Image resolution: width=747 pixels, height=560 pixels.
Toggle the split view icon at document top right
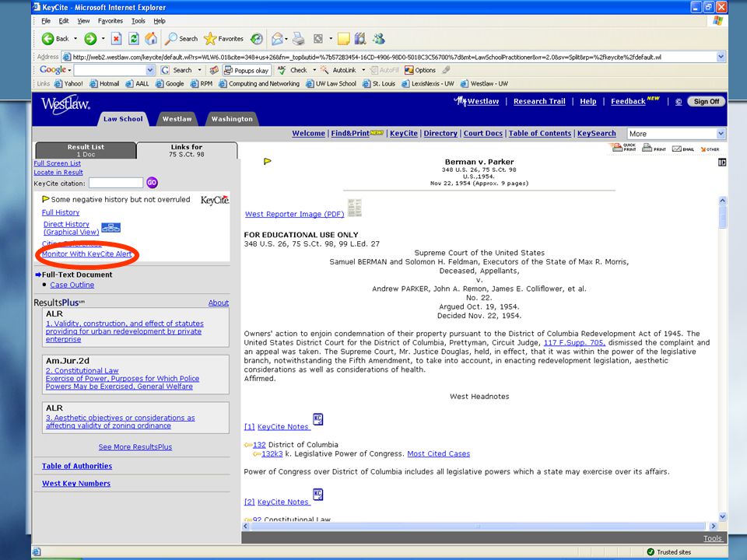point(722,163)
